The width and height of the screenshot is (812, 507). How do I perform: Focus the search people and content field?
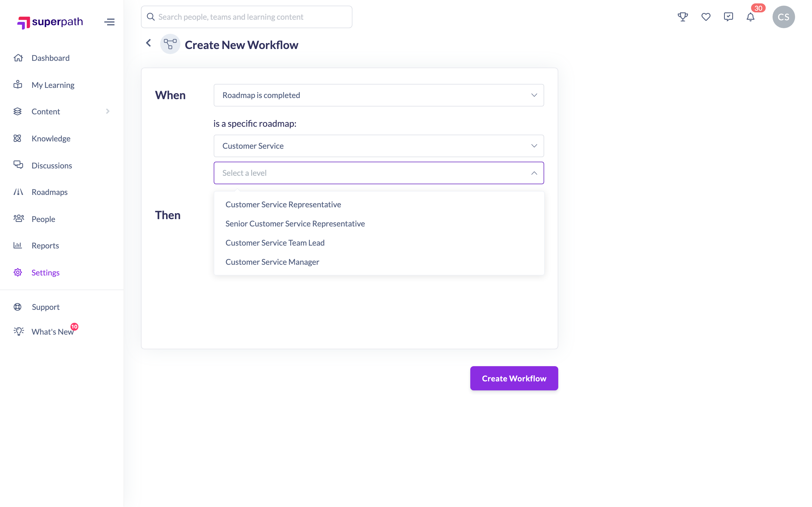tap(246, 17)
